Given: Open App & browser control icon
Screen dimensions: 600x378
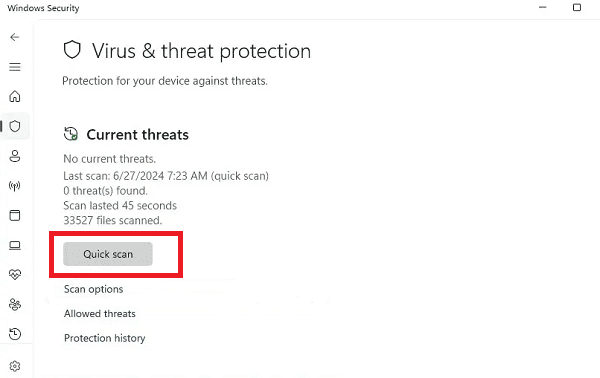Looking at the screenshot, I should pyautogui.click(x=15, y=215).
